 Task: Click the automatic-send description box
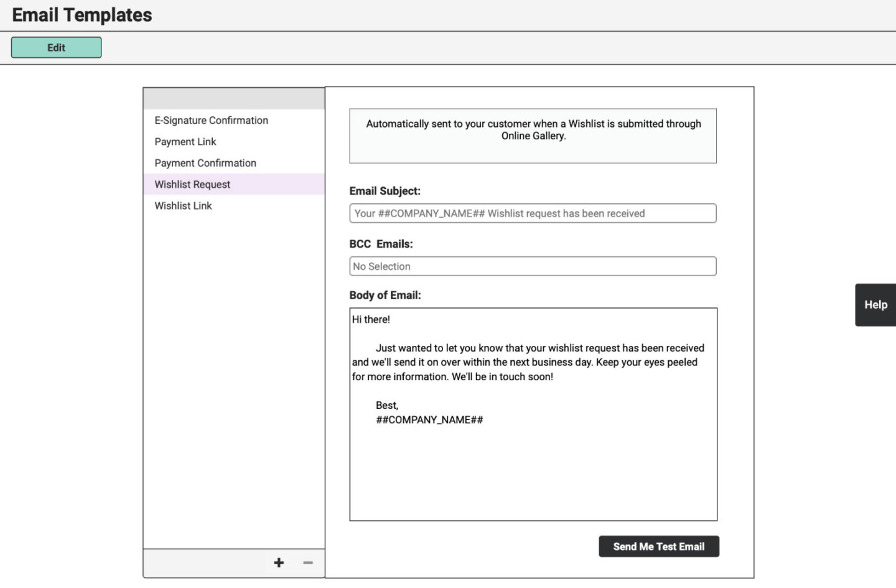coord(533,136)
